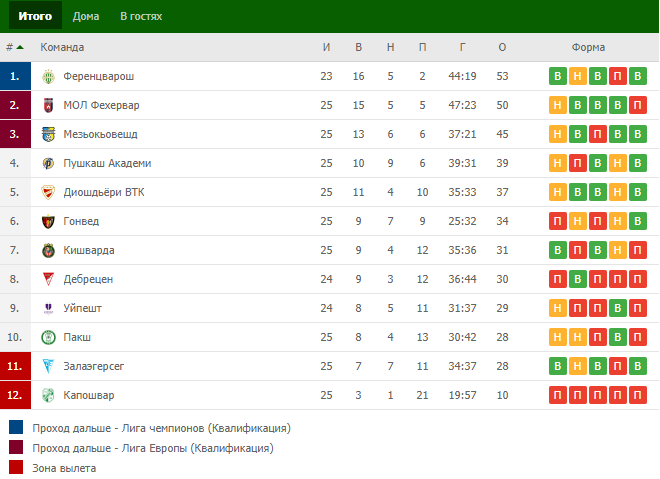Select the Итого tab
This screenshot has width=660, height=479.
35,17
